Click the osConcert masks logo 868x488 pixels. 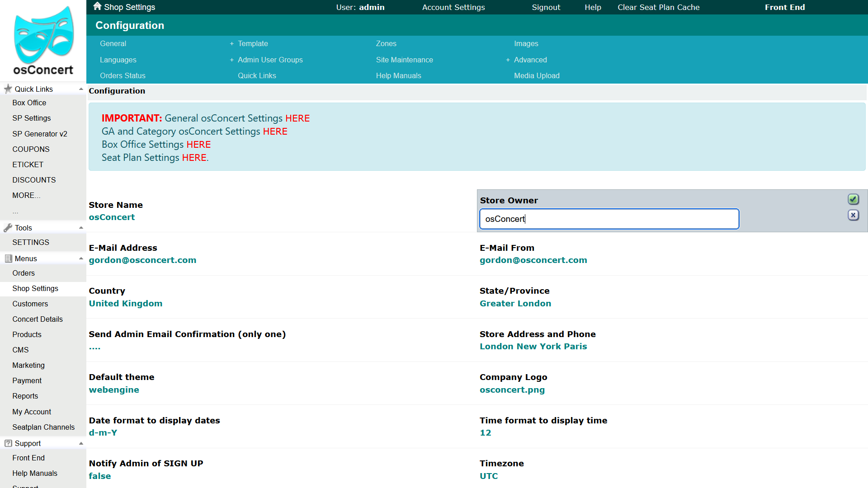43,35
